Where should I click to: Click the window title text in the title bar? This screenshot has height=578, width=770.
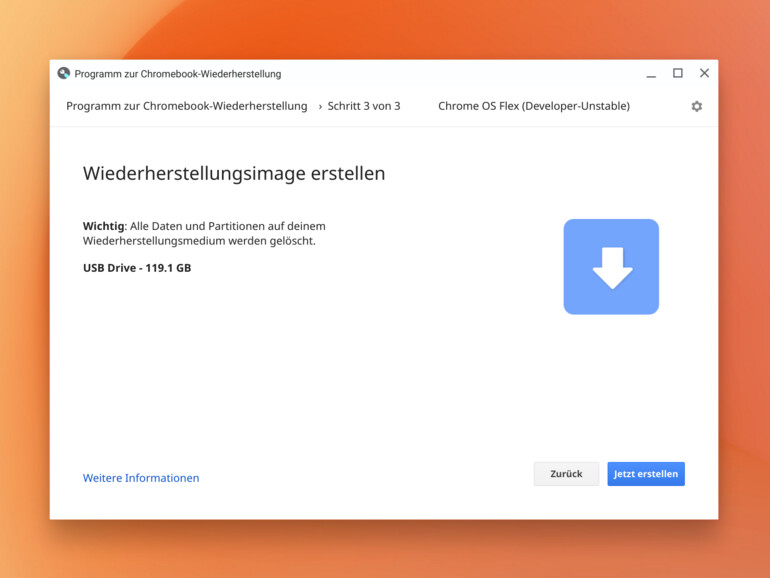click(x=178, y=74)
